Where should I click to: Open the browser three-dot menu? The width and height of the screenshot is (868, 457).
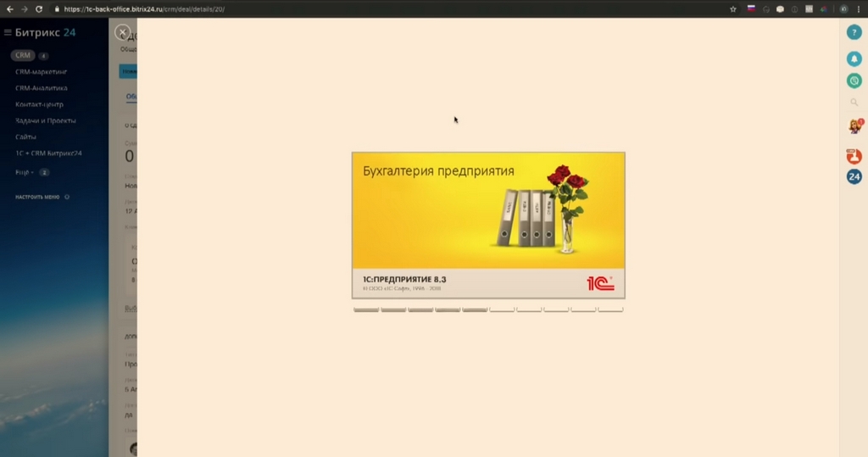(x=859, y=8)
